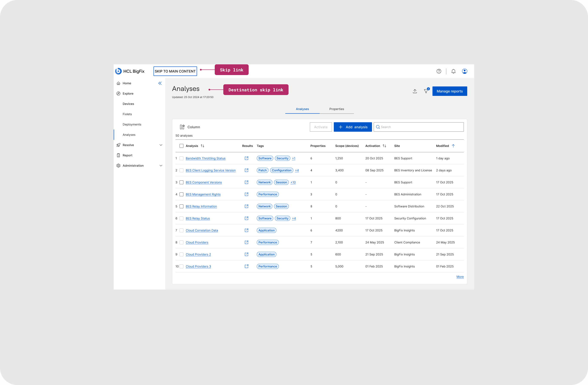Click the HCL BigFix logo icon
Image resolution: width=588 pixels, height=385 pixels.
pos(118,71)
